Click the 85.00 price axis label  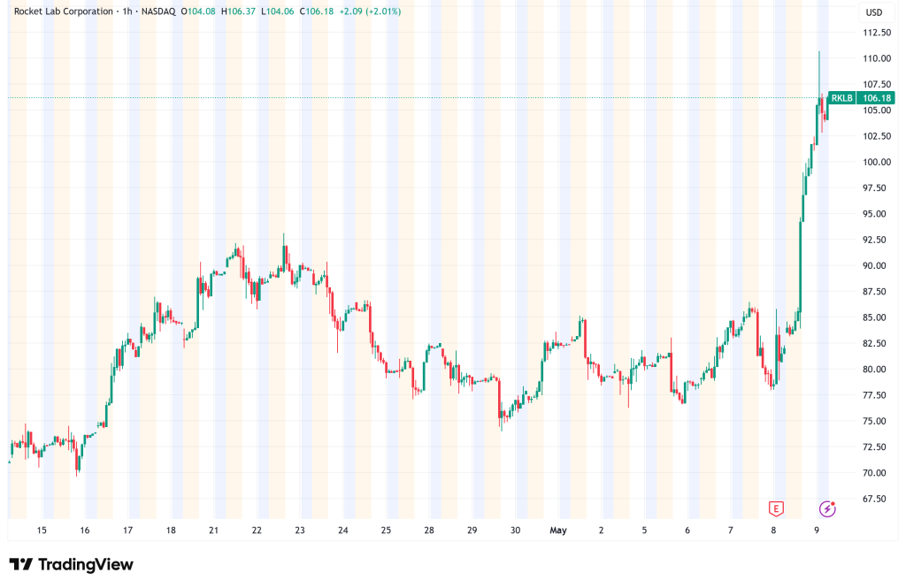coord(875,317)
